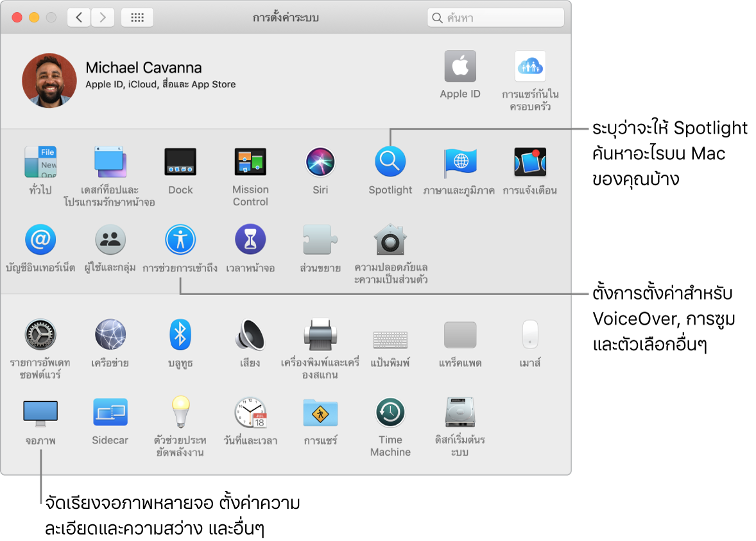Image resolution: width=756 pixels, height=541 pixels.
Task: Open the Siri preferences icon
Action: coord(320,162)
